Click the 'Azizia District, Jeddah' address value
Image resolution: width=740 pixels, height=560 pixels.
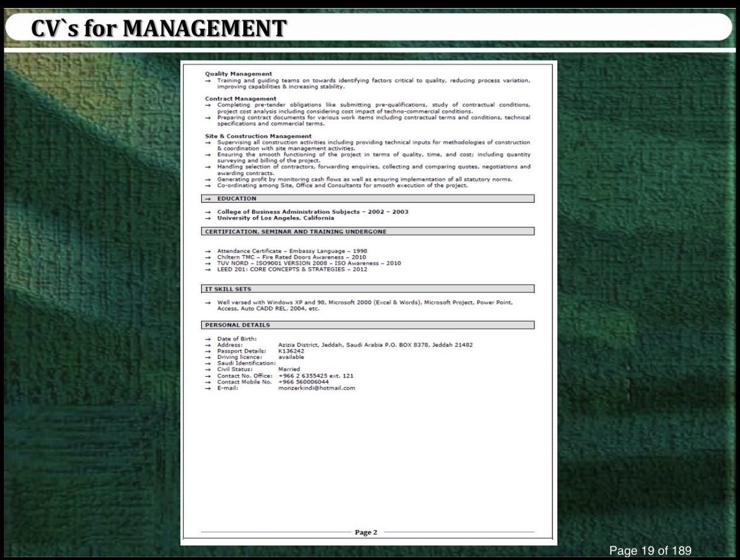tap(375, 345)
